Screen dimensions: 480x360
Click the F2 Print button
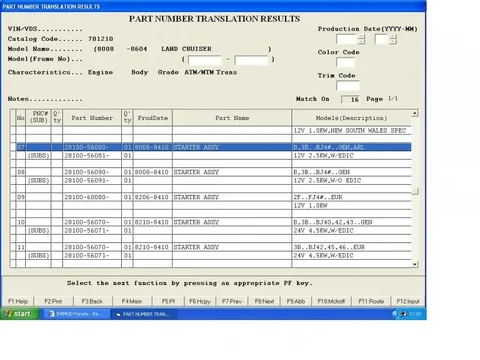pos(53,301)
